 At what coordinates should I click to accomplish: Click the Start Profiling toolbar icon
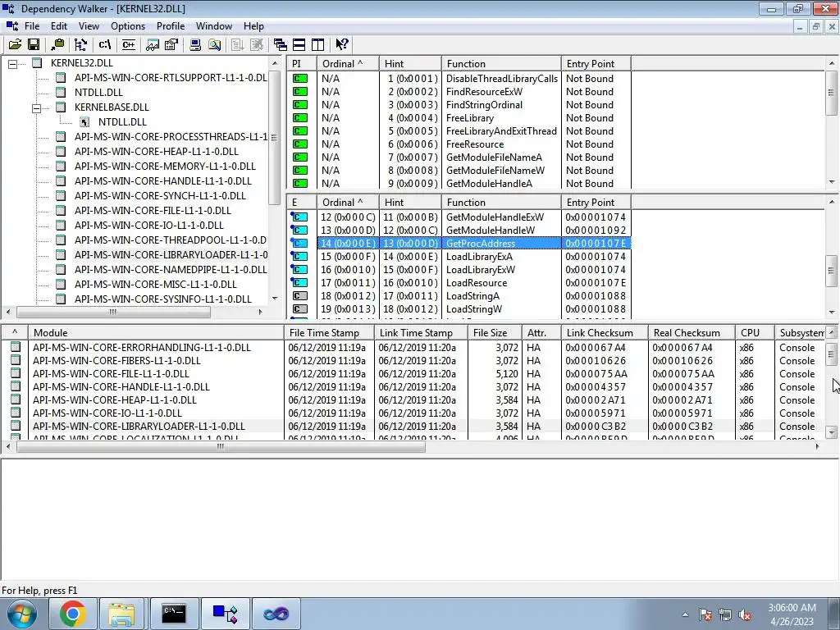pyautogui.click(x=237, y=44)
